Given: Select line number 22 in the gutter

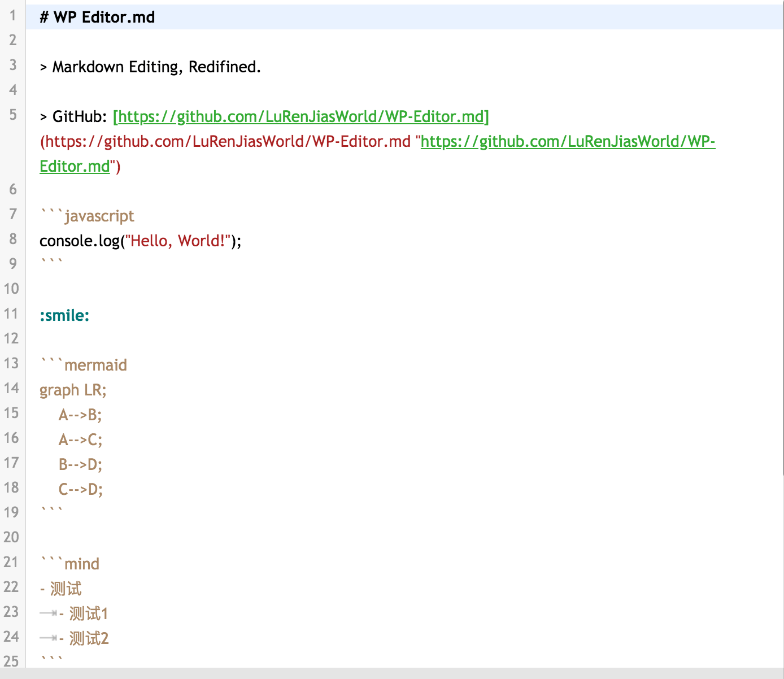Looking at the screenshot, I should tap(11, 587).
